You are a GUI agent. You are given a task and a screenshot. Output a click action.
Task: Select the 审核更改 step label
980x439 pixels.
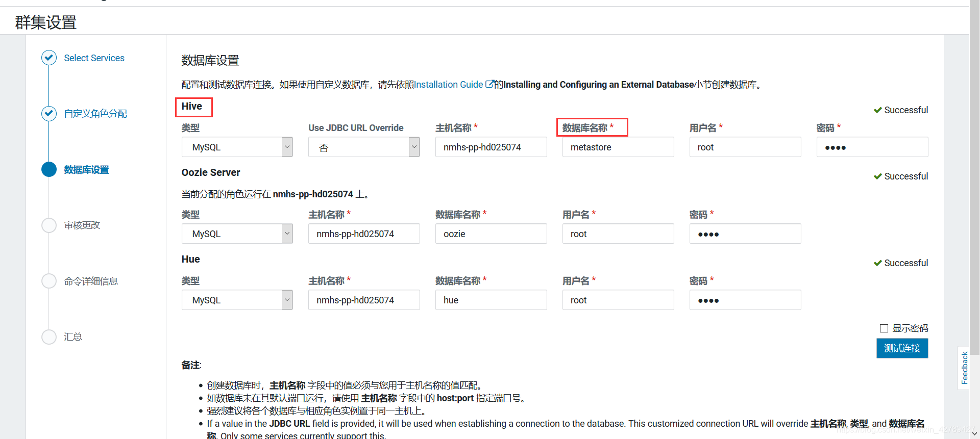[x=82, y=225]
